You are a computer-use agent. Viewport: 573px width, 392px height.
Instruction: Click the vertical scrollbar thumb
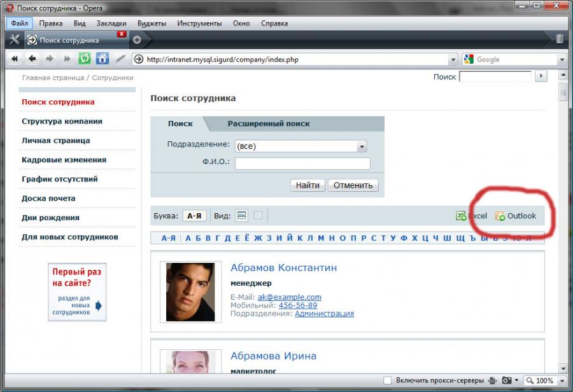[x=563, y=92]
